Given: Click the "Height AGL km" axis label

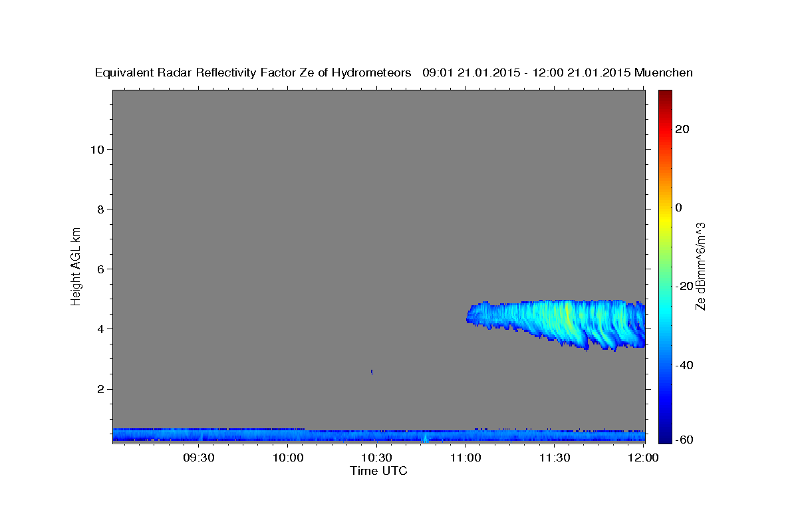Looking at the screenshot, I should (76, 265).
